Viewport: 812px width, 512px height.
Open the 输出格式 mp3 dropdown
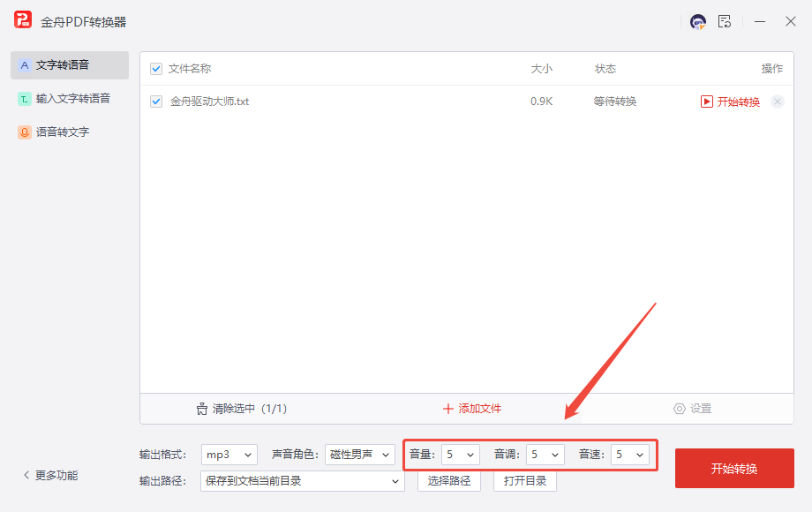tap(229, 455)
